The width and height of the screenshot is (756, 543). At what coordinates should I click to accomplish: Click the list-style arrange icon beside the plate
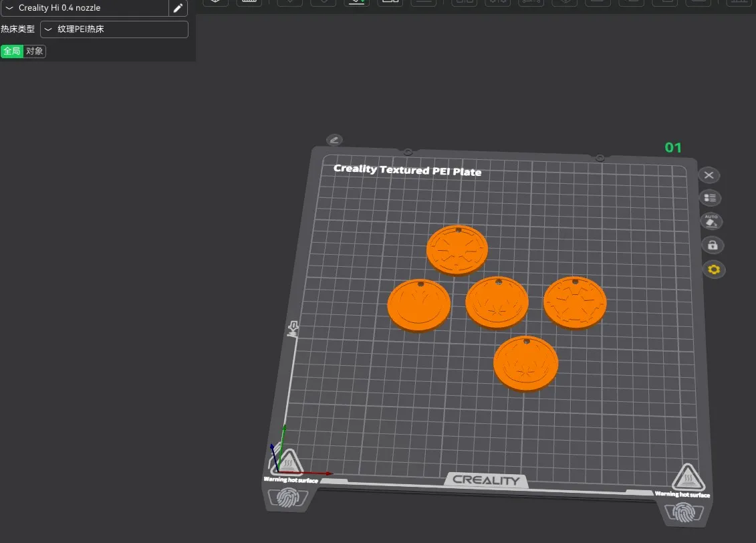click(x=710, y=198)
